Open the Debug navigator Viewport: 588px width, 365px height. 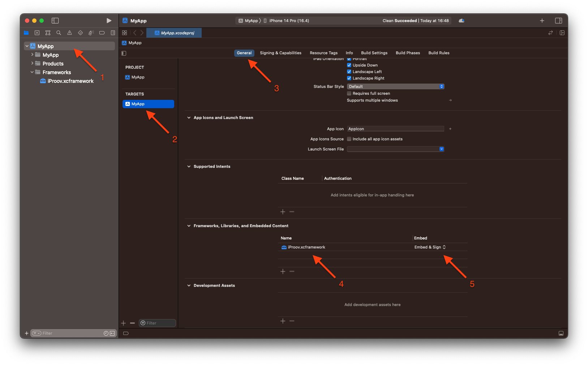pos(91,33)
